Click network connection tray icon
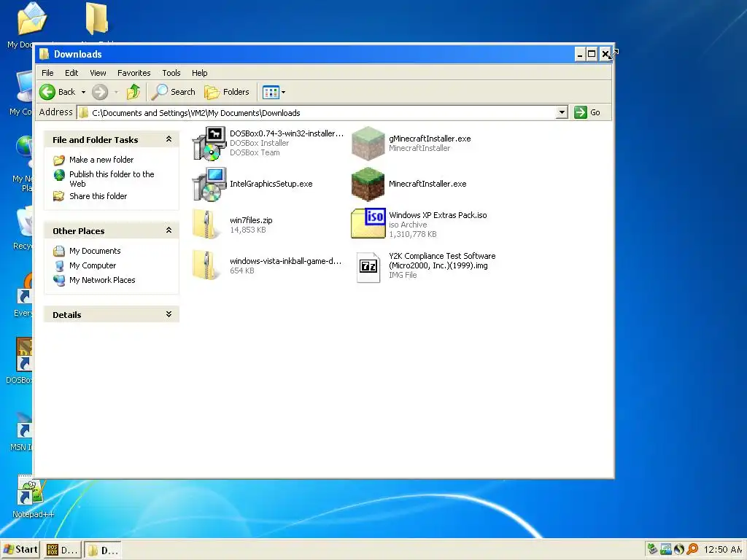This screenshot has width=747, height=560. coord(665,549)
